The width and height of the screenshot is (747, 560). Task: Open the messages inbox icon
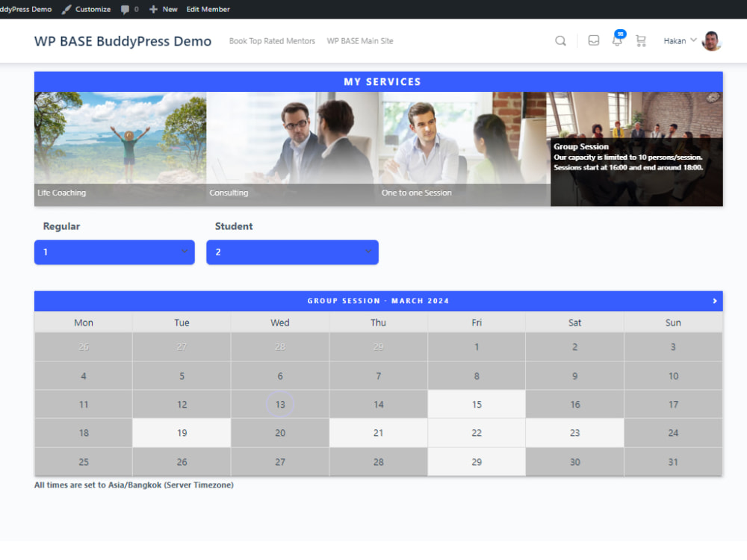pos(594,40)
